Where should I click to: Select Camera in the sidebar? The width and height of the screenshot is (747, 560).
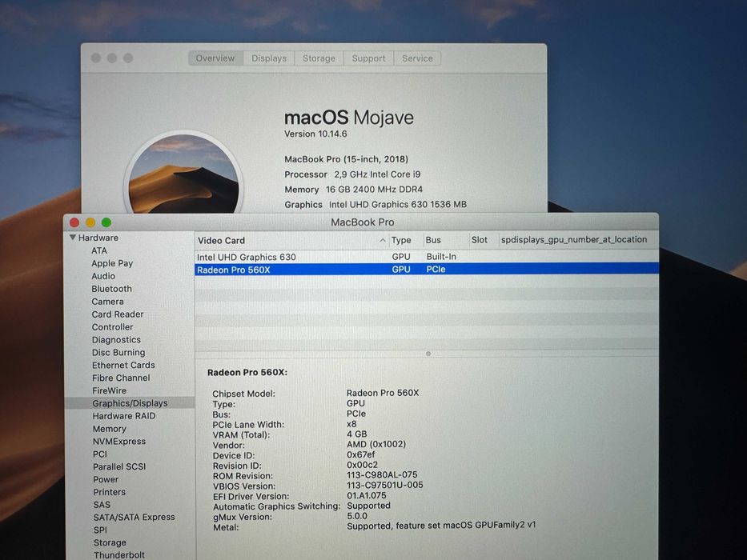coord(107,302)
